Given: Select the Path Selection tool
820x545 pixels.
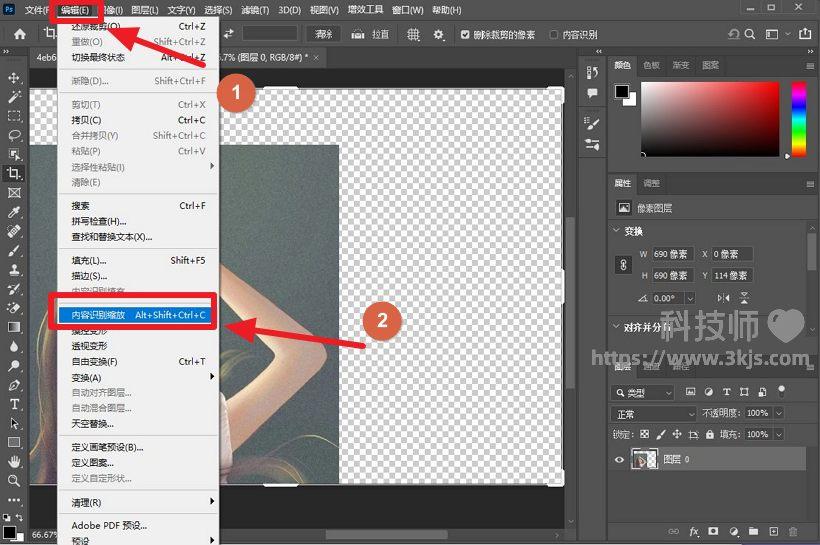Looking at the screenshot, I should pyautogui.click(x=14, y=423).
